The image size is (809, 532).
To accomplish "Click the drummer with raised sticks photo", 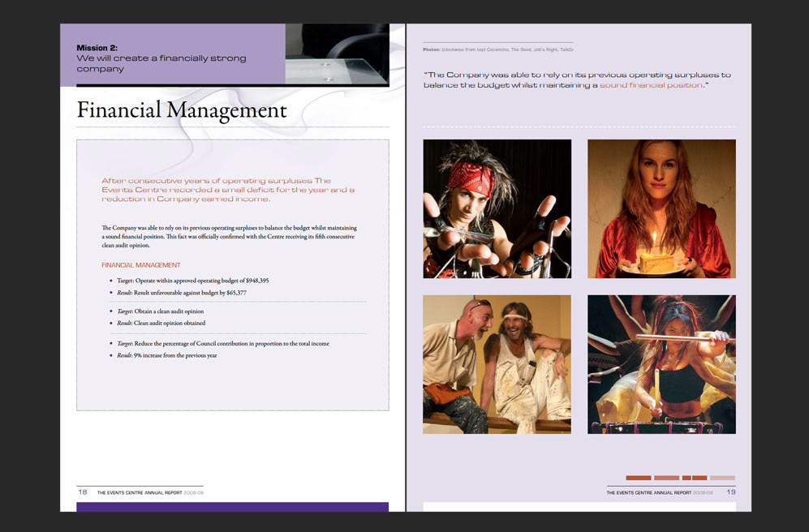I will [x=661, y=364].
